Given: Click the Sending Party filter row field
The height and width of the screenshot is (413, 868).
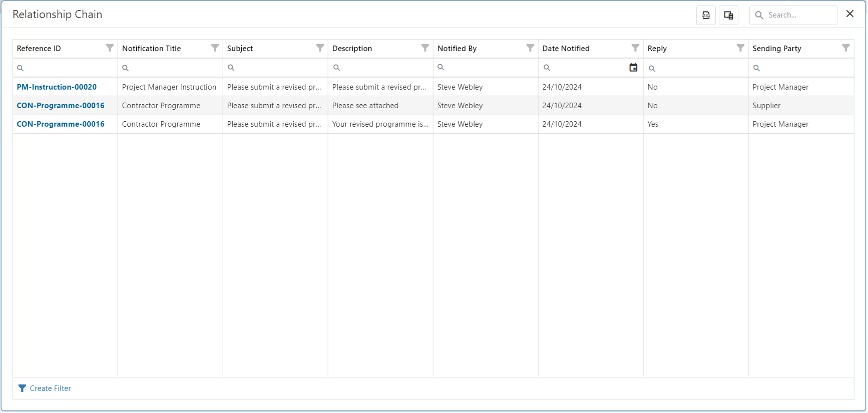Looking at the screenshot, I should click(801, 68).
